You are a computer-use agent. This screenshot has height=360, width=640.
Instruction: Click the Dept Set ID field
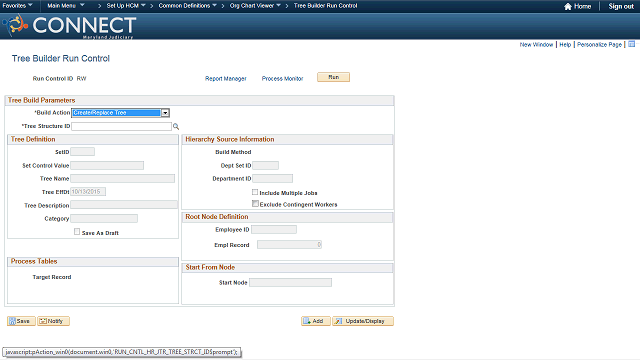pyautogui.click(x=265, y=165)
